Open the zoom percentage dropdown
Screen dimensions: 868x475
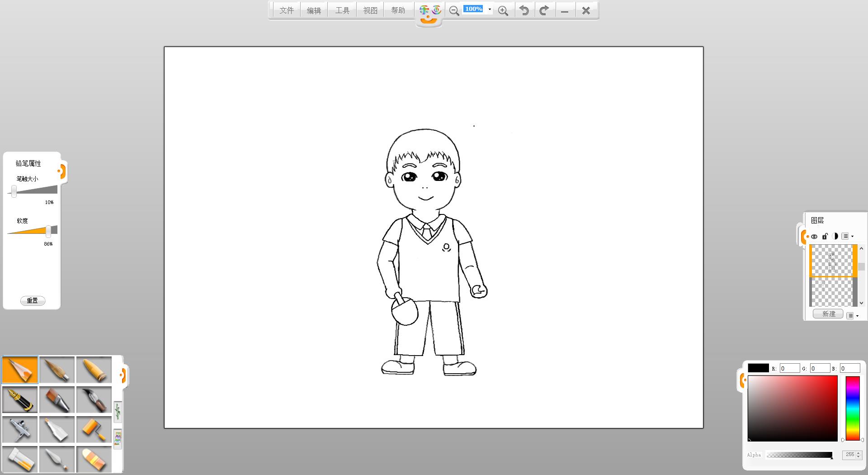(490, 9)
